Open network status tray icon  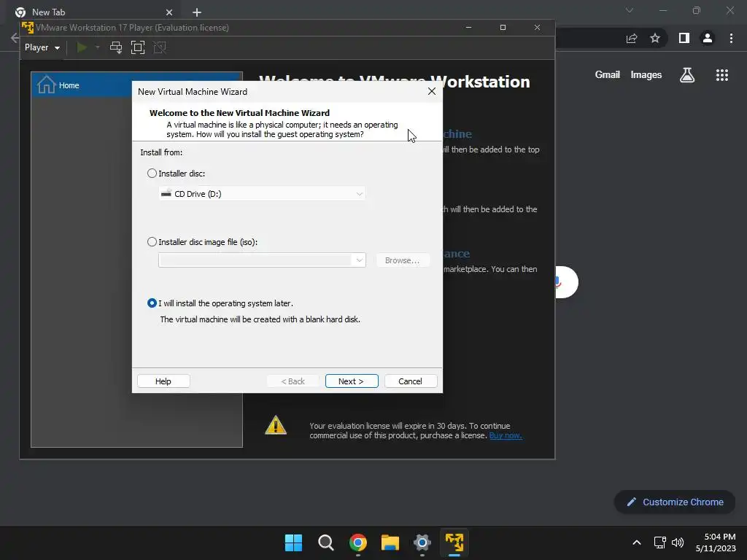pyautogui.click(x=659, y=542)
